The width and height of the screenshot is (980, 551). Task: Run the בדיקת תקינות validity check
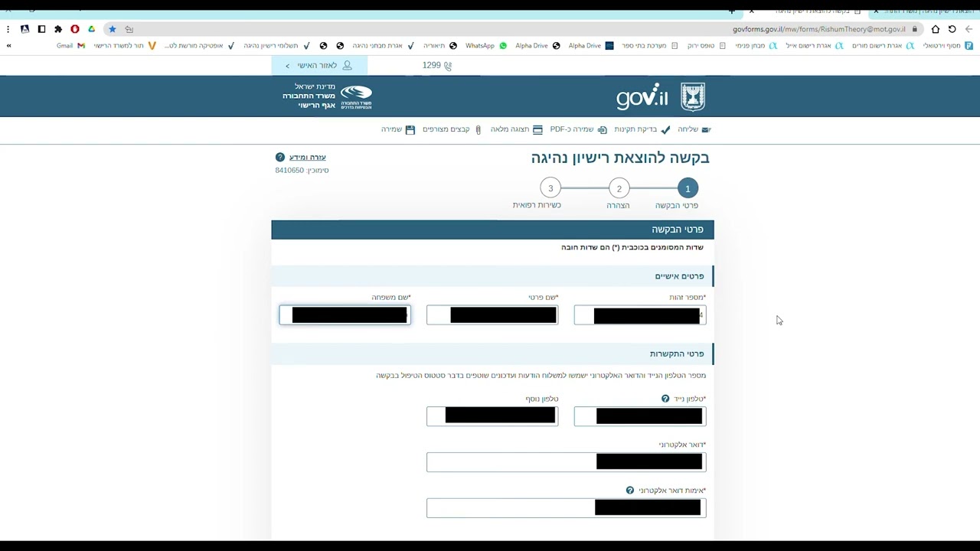642,130
